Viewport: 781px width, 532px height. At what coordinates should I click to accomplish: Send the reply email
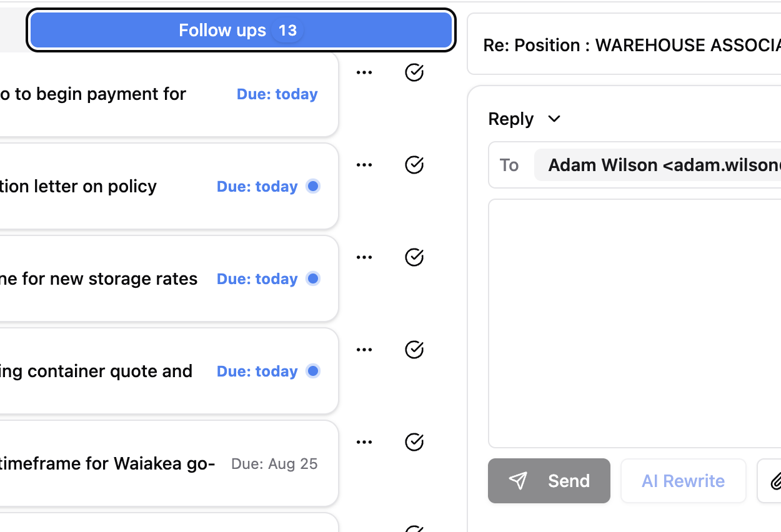[549, 481]
